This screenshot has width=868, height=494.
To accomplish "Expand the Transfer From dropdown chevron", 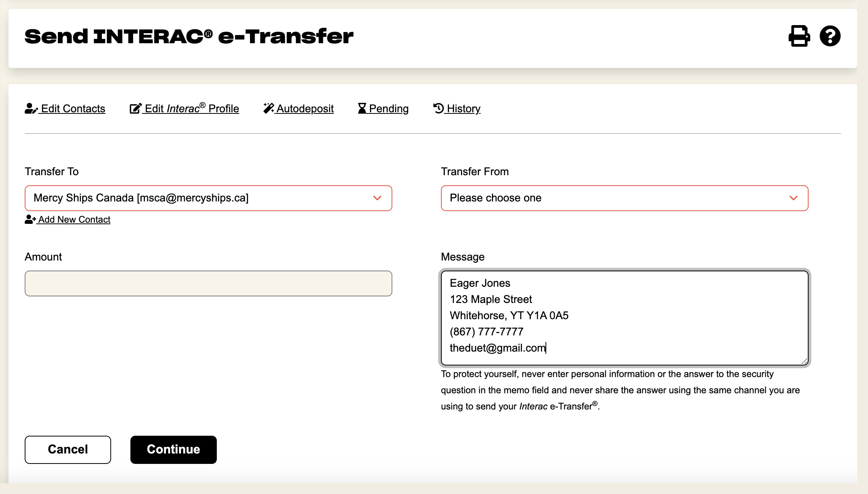I will coord(794,198).
